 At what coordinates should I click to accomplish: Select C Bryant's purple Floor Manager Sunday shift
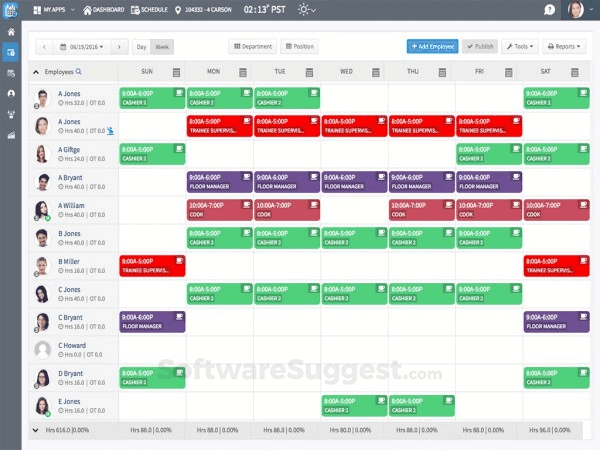pos(152,321)
